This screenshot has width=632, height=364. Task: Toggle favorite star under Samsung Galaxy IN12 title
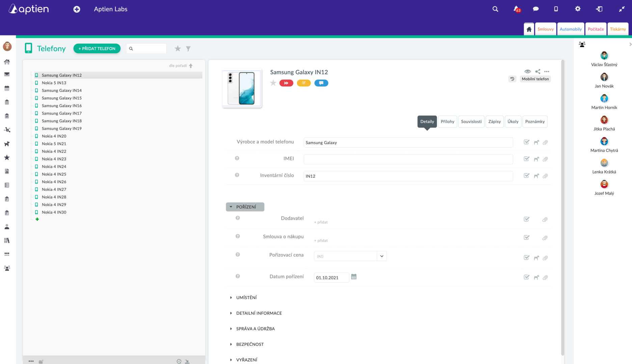(x=273, y=83)
